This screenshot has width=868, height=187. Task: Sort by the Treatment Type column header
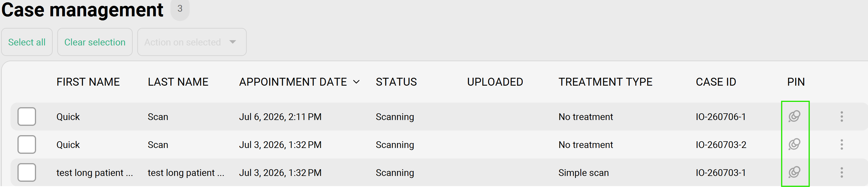pos(605,82)
